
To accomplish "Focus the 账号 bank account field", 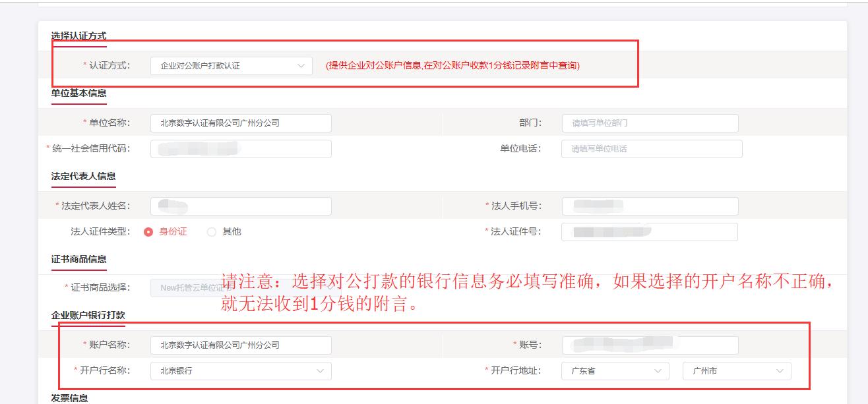I will [x=650, y=345].
